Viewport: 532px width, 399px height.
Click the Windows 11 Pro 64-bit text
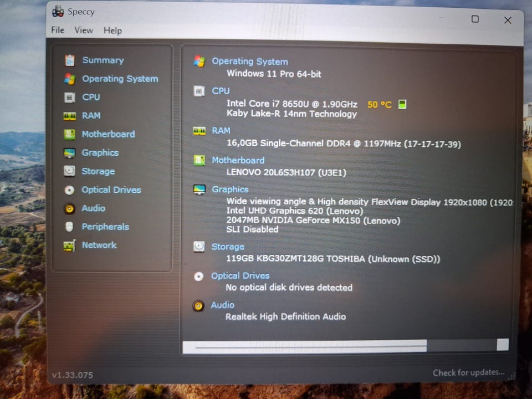pyautogui.click(x=274, y=74)
